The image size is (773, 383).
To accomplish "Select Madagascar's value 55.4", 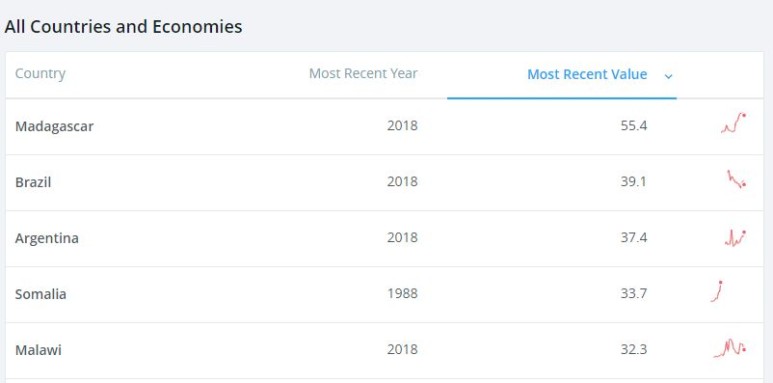I will point(634,126).
